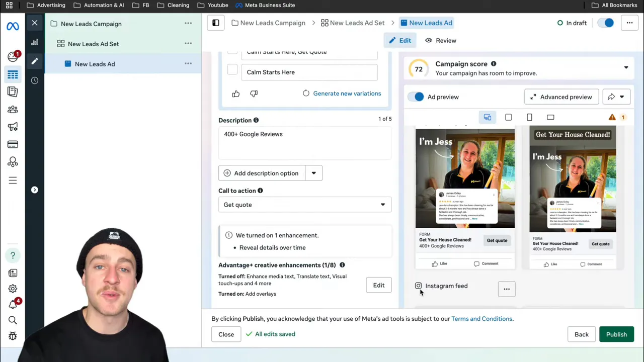Open notifications bell in left sidebar
The image size is (644, 362).
(x=13, y=304)
